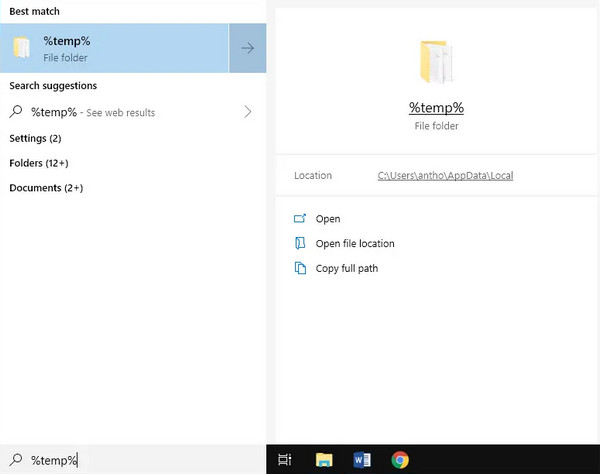This screenshot has height=474, width=600.
Task: Open the %temp% best match result
Action: pos(114,48)
